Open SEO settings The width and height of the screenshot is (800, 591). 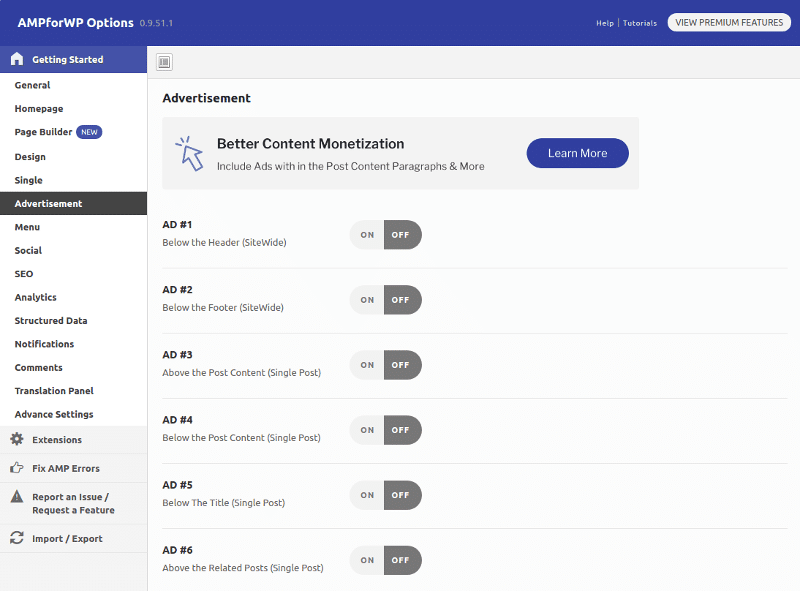(73, 274)
